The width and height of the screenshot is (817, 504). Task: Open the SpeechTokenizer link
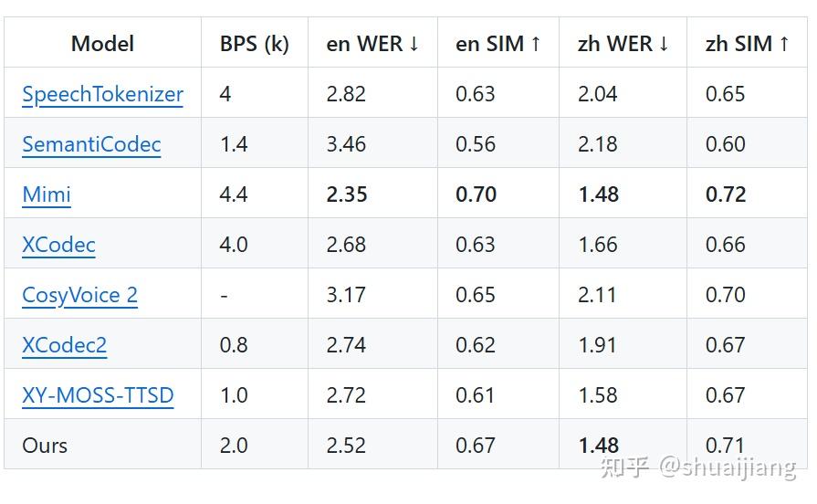click(102, 94)
